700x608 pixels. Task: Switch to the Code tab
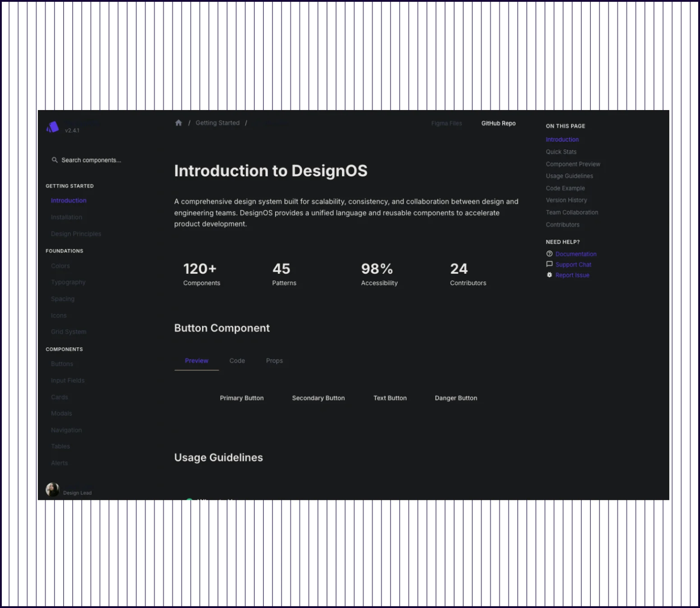click(x=237, y=360)
